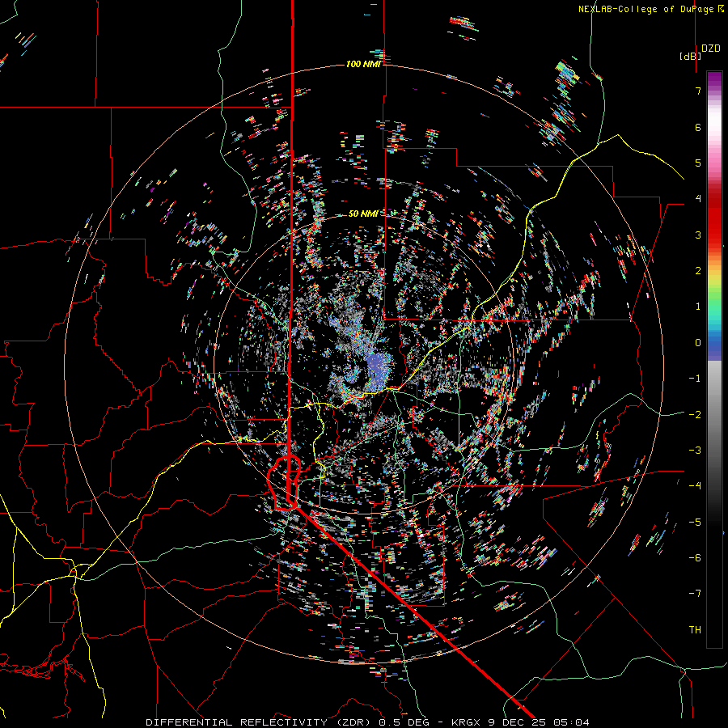Viewport: 728px width, 728px height.
Task: Click the DZD product label above the scale
Action: coord(711,49)
